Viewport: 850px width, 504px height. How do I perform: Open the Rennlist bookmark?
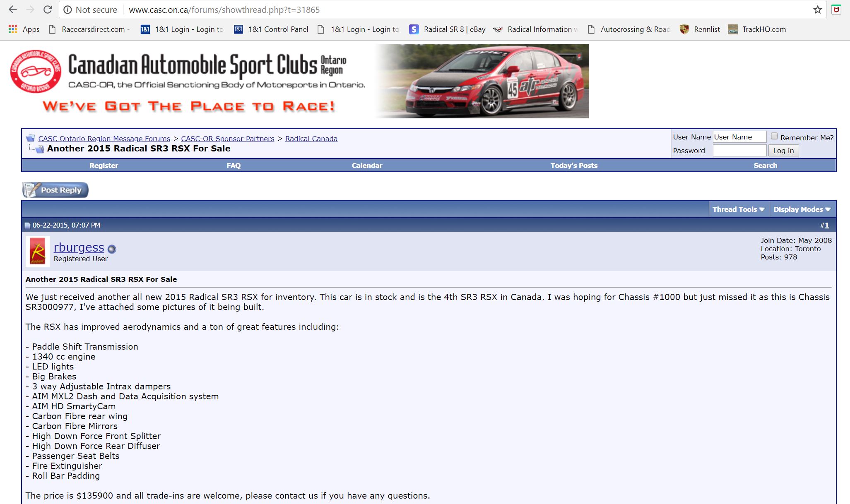[700, 29]
